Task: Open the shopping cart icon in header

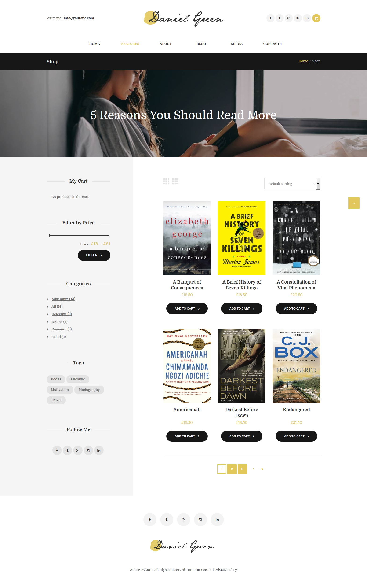Action: [316, 18]
